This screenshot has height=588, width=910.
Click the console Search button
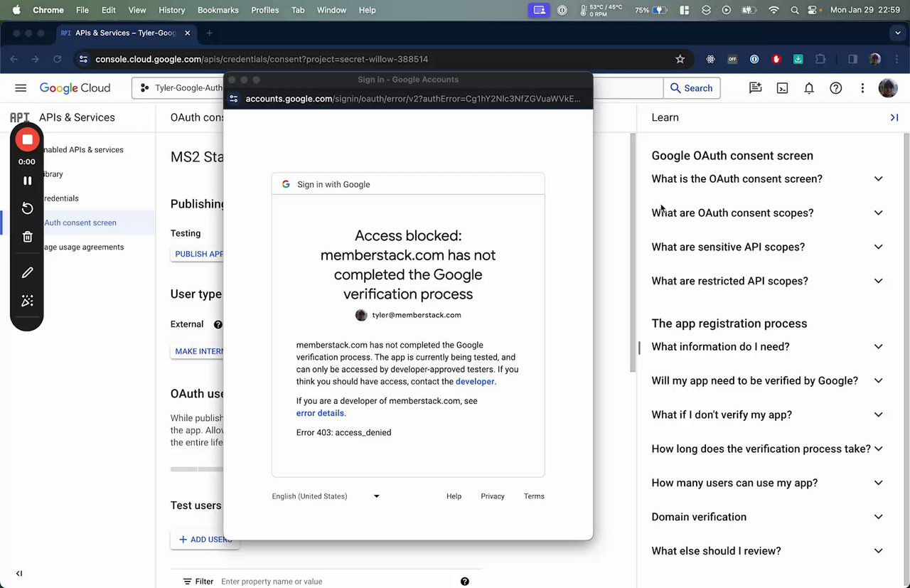(x=692, y=88)
